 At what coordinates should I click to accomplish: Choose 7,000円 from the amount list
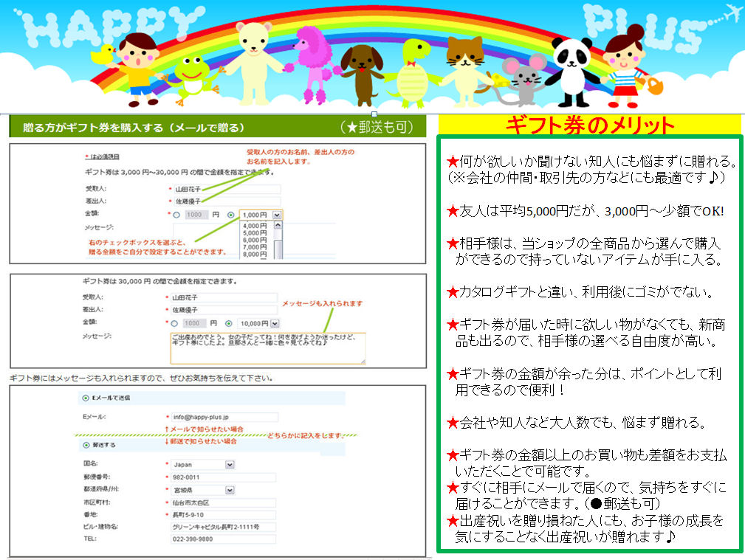pyautogui.click(x=255, y=247)
